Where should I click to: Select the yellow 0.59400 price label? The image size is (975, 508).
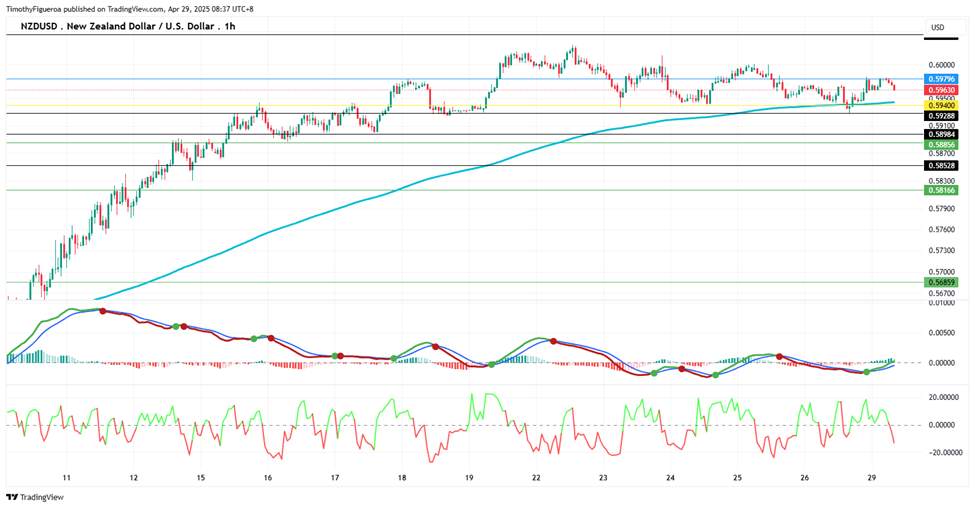click(941, 106)
